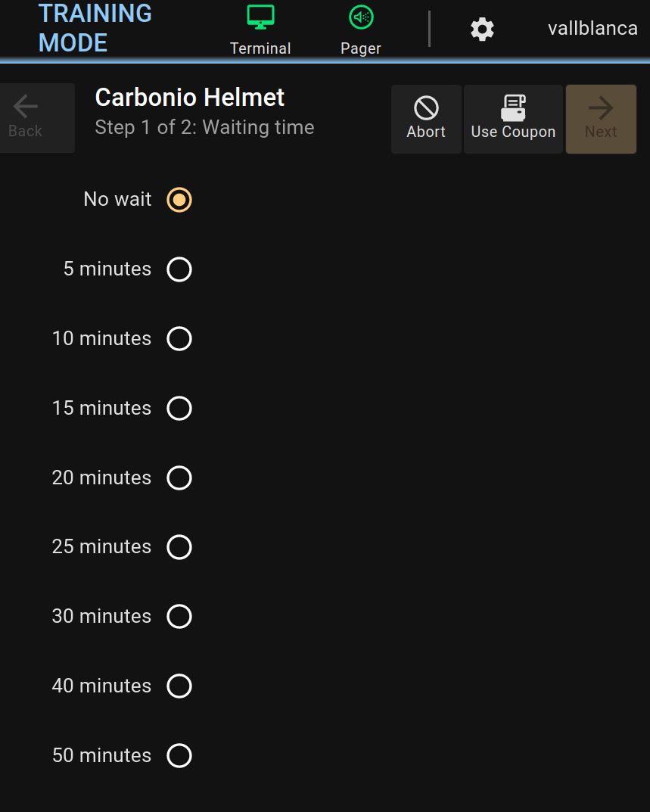650x812 pixels.
Task: Open the Terminal monitor icon
Action: pyautogui.click(x=260, y=17)
